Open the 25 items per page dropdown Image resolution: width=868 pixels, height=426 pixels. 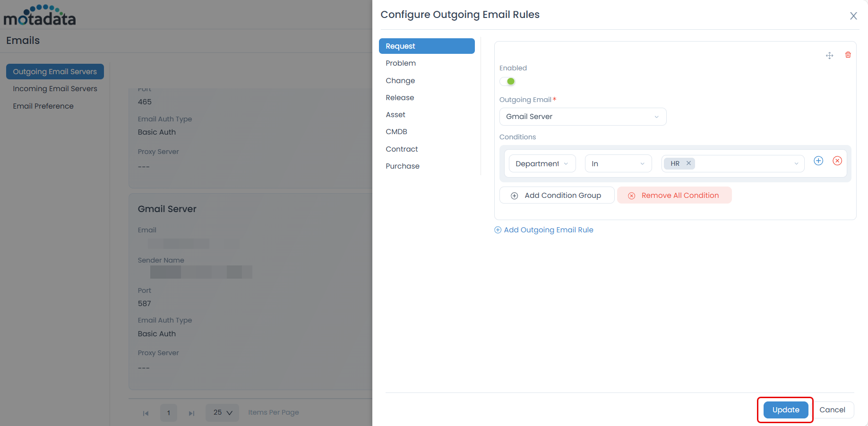tap(223, 413)
